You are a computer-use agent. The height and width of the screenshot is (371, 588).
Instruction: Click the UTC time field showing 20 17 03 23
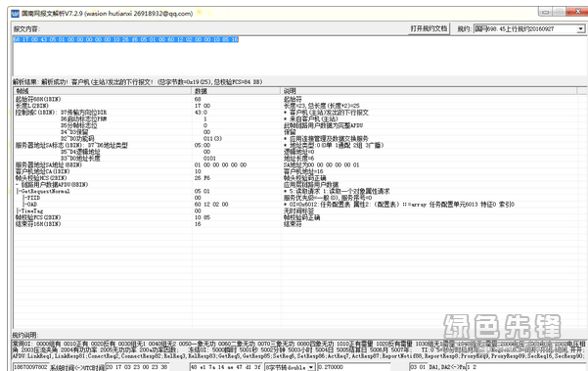pyautogui.click(x=137, y=367)
